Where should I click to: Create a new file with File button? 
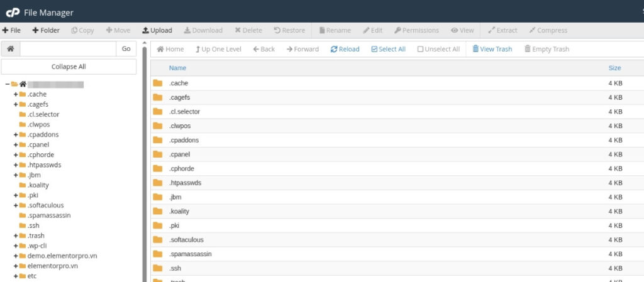click(11, 30)
